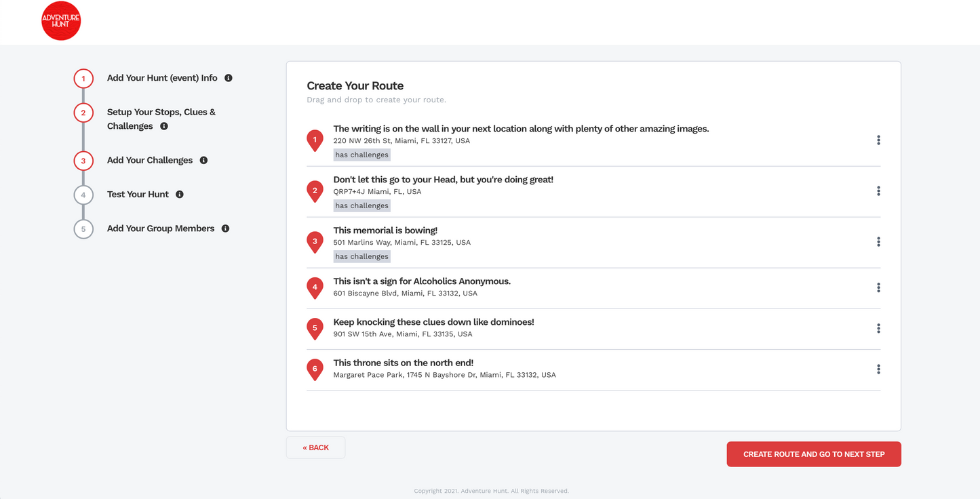Viewport: 980px width, 499px height.
Task: Click the Adventure Hunt logo
Action: (60, 20)
